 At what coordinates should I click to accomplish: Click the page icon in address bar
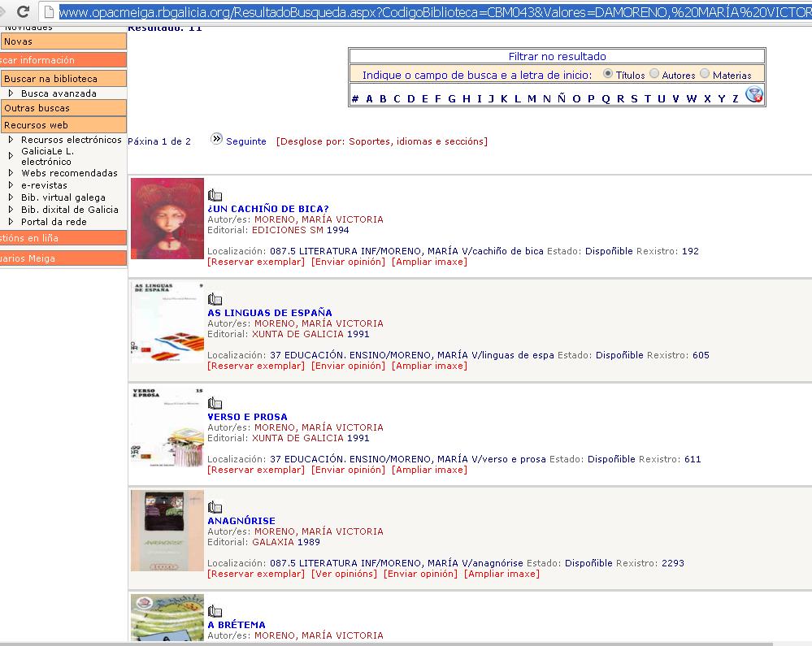pyautogui.click(x=49, y=11)
